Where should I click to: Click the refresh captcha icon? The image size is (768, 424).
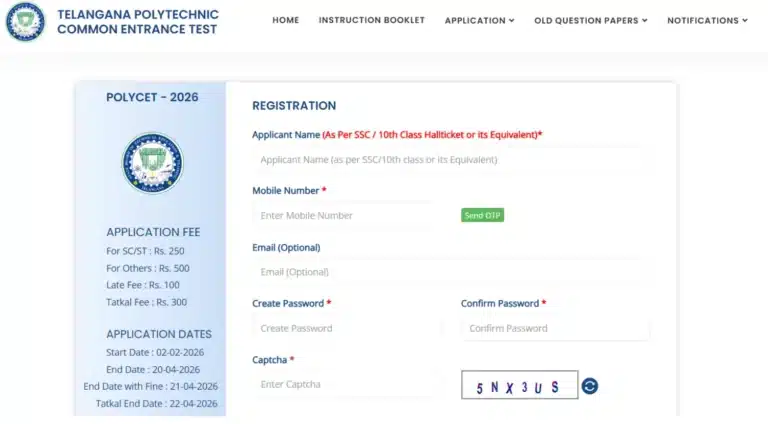[590, 386]
